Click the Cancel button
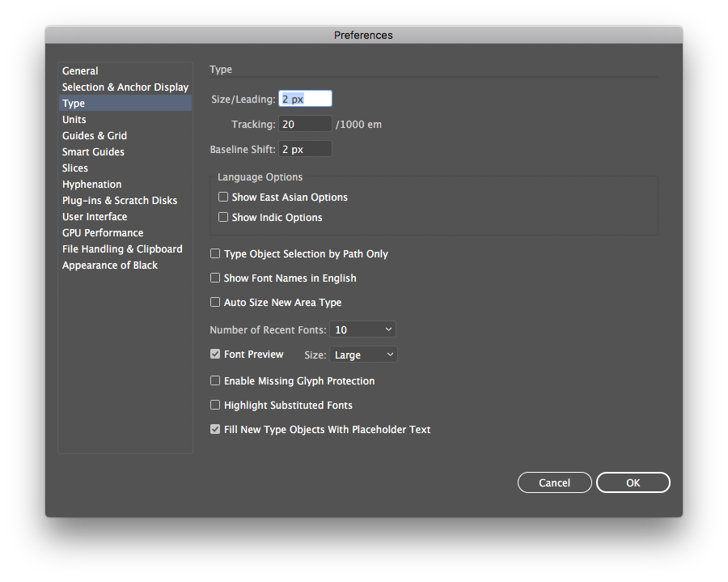 pos(554,482)
